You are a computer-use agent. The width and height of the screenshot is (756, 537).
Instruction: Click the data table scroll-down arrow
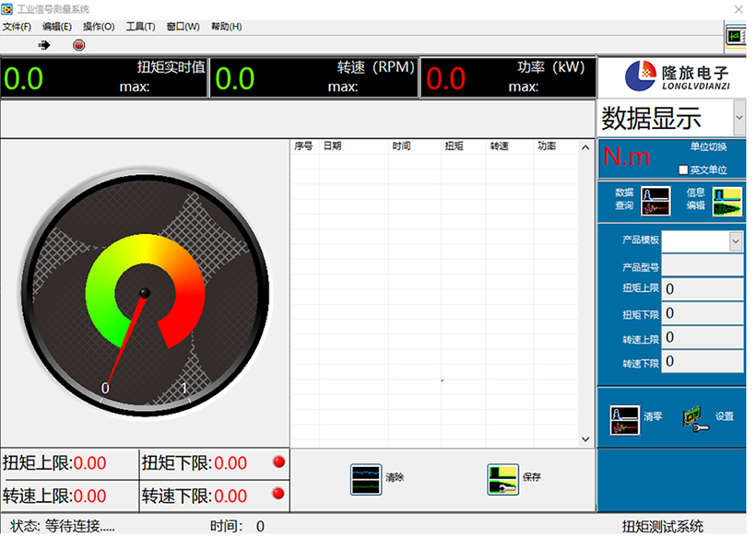[585, 439]
